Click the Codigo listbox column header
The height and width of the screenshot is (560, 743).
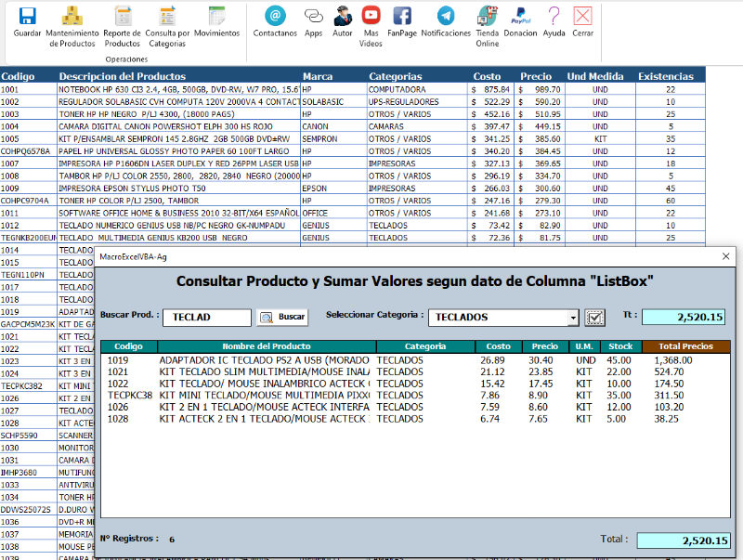point(128,346)
